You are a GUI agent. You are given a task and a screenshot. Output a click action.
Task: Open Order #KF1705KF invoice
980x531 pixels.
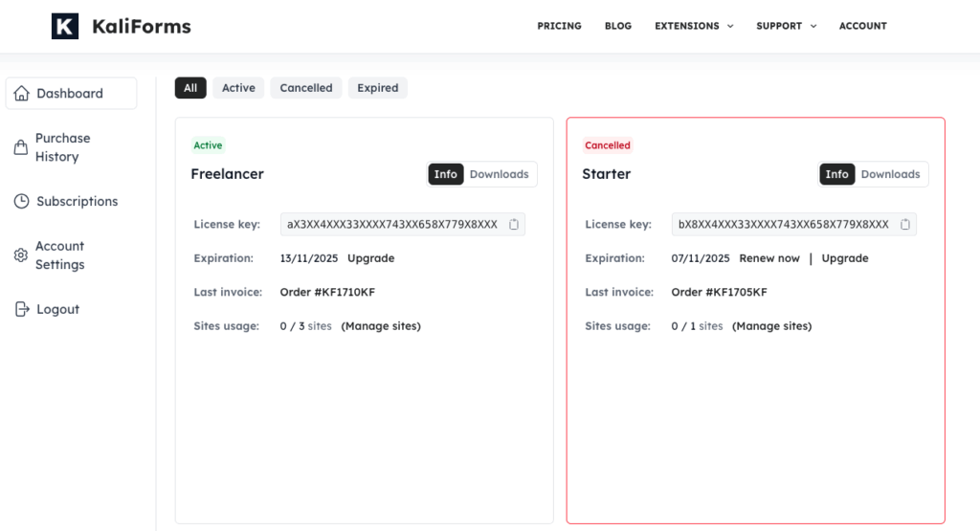click(719, 292)
